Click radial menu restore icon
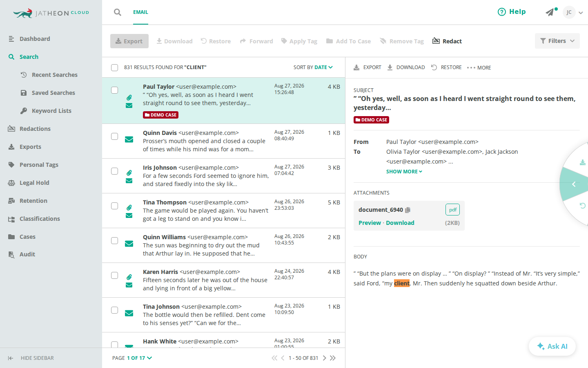 point(583,206)
